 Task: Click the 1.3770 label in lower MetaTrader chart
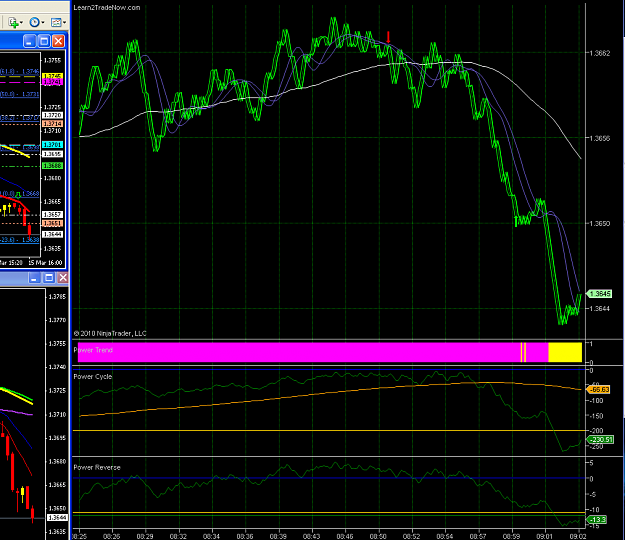point(57,320)
